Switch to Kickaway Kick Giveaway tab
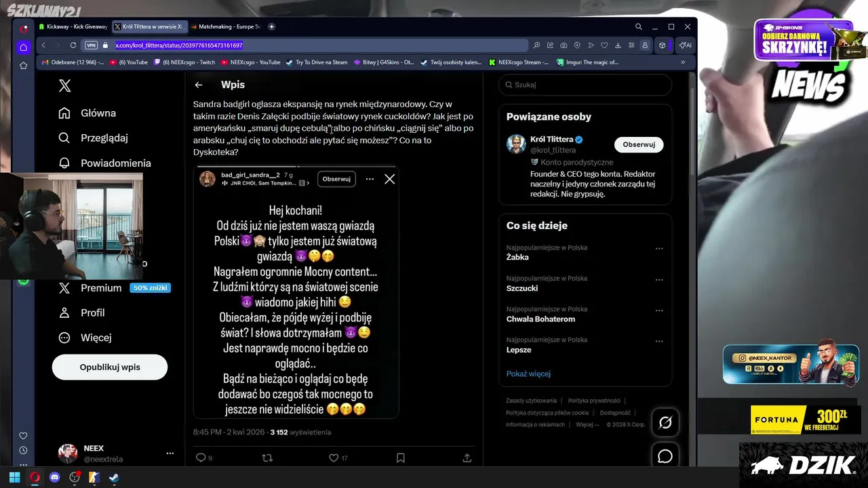 (73, 26)
